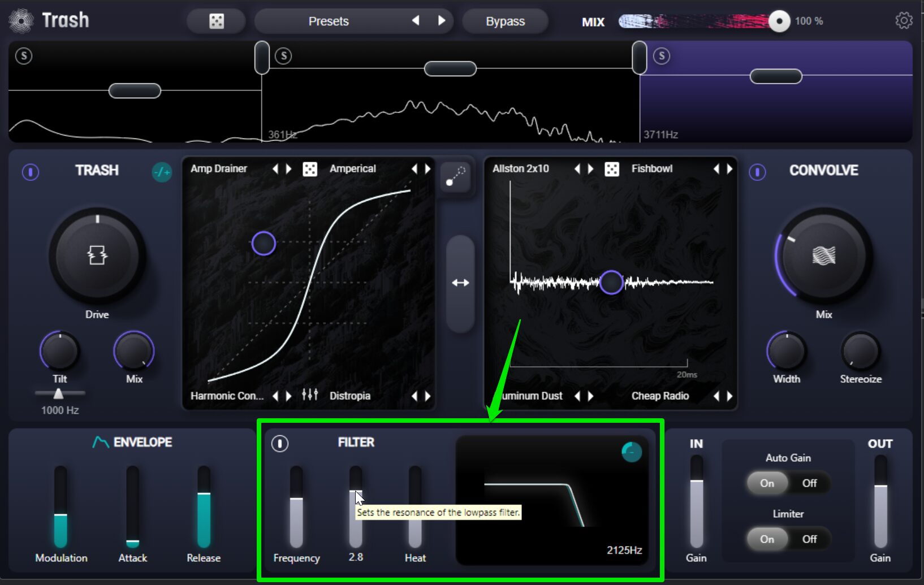Randomize all with the top dice button
The height and width of the screenshot is (585, 924).
pyautogui.click(x=217, y=21)
